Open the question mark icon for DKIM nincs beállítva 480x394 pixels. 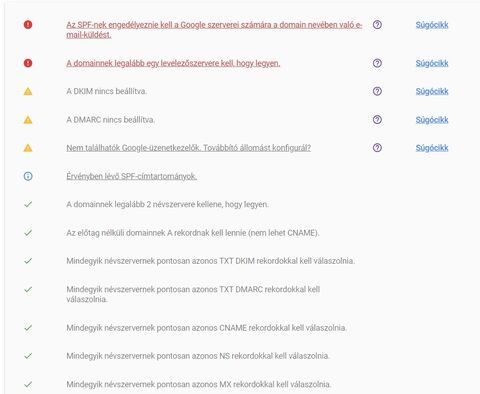pos(377,91)
